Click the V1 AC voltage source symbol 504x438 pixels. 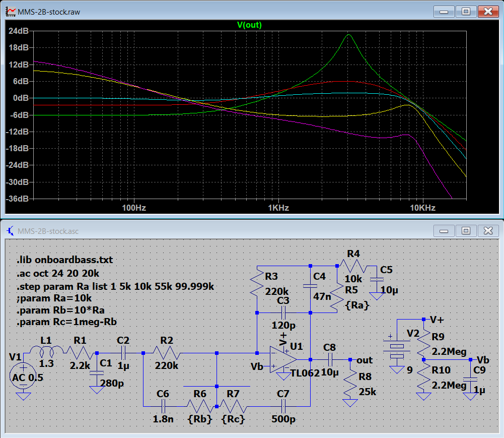(x=23, y=377)
